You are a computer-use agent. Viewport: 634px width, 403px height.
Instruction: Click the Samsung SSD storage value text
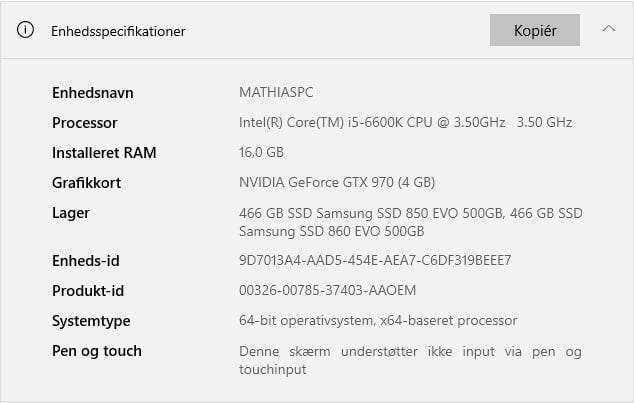pyautogui.click(x=410, y=222)
